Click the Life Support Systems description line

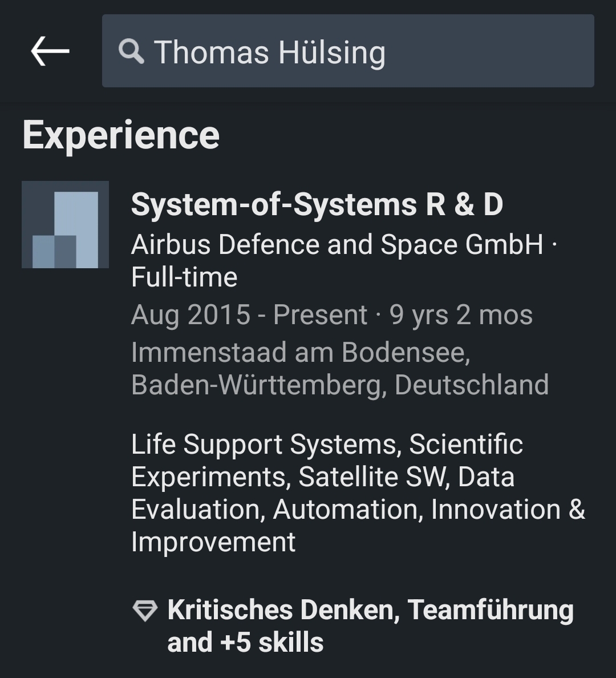coord(327,444)
